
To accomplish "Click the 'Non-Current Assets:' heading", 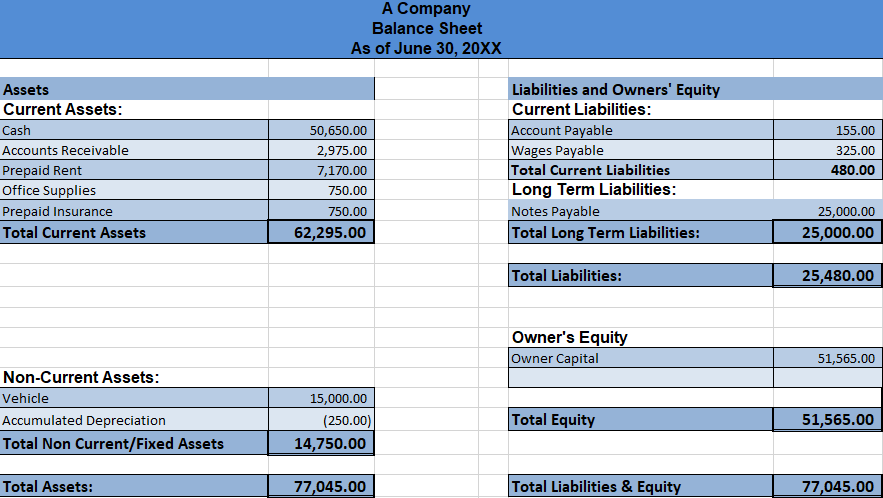I will coord(81,377).
